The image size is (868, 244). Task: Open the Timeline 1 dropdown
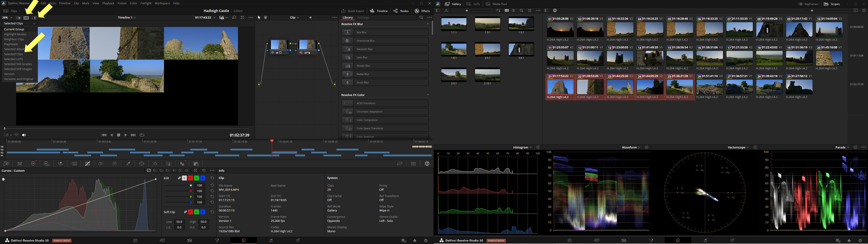pyautogui.click(x=127, y=17)
